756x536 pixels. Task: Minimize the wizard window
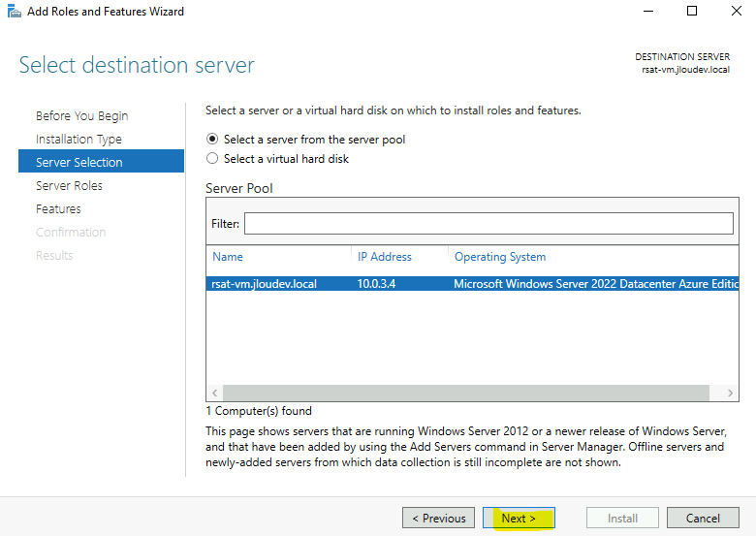coord(648,11)
